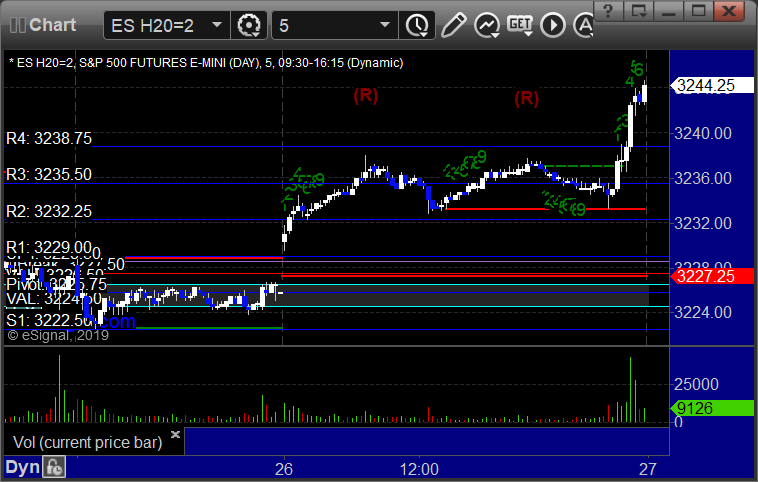Viewport: 758px width, 482px height.
Task: Click the R3: 3235.50 pivot label
Action: [49, 174]
